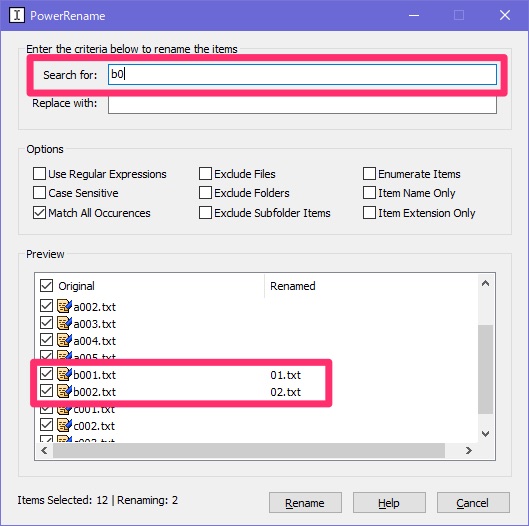Click the preview list scroll up arrow
Screen dimensions: 529x526
[485, 283]
